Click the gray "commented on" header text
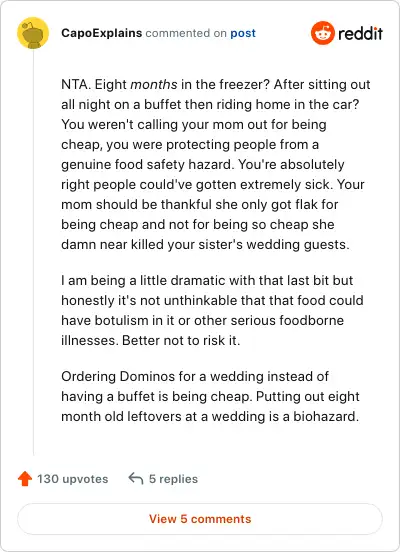 [x=186, y=33]
